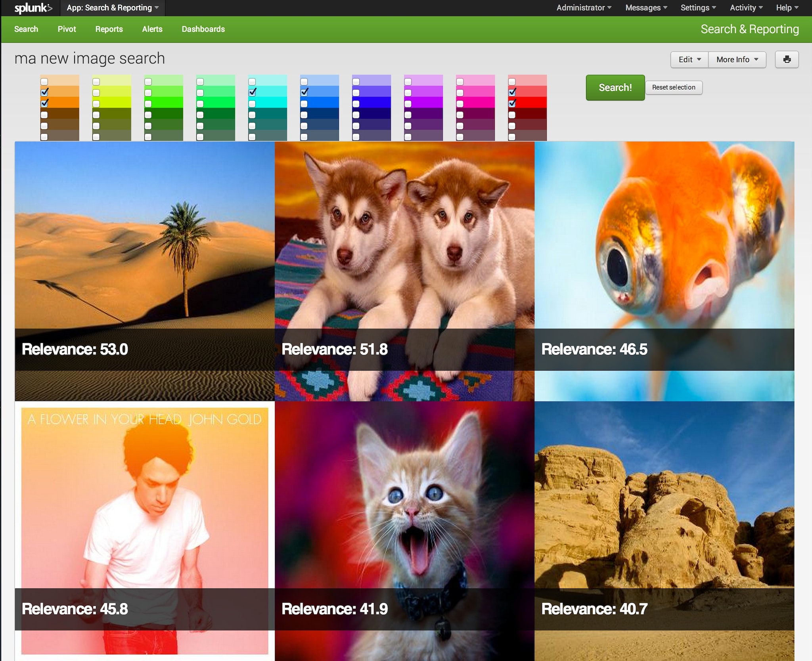Click the 'Relevance: 53.0' label
Screen dimensions: 812x661
coord(75,349)
